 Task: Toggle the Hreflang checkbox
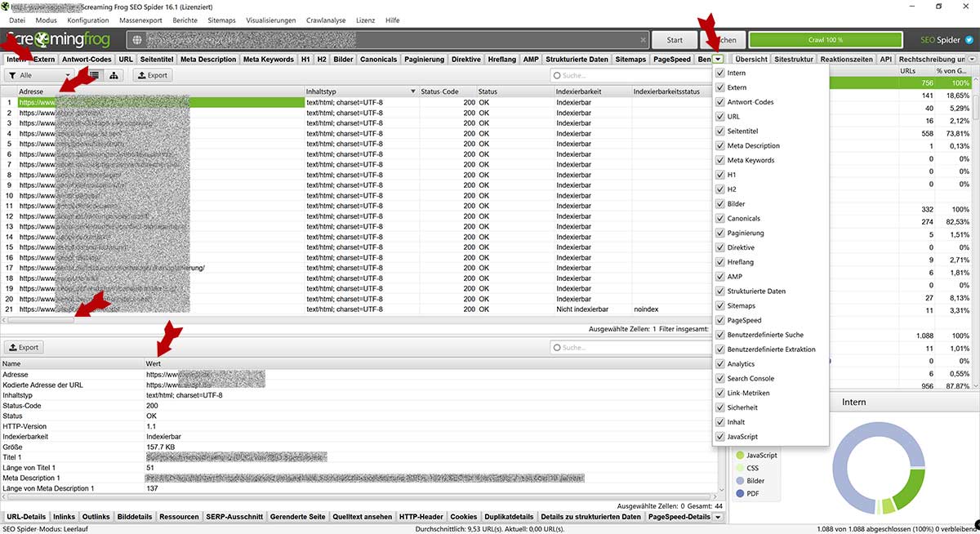click(719, 262)
